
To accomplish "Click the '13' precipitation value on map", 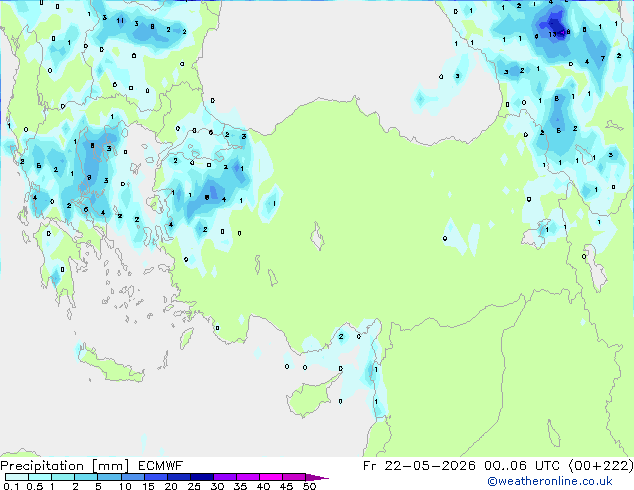I will pyautogui.click(x=552, y=34).
